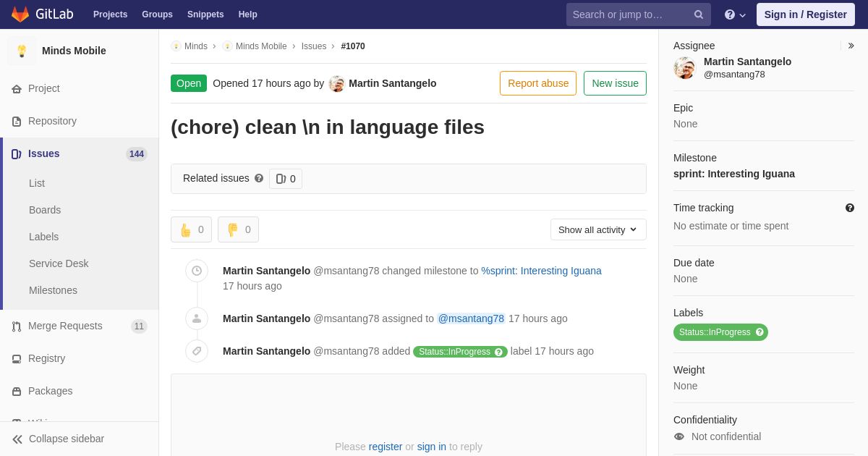Open the issue List submenu item

(x=37, y=183)
